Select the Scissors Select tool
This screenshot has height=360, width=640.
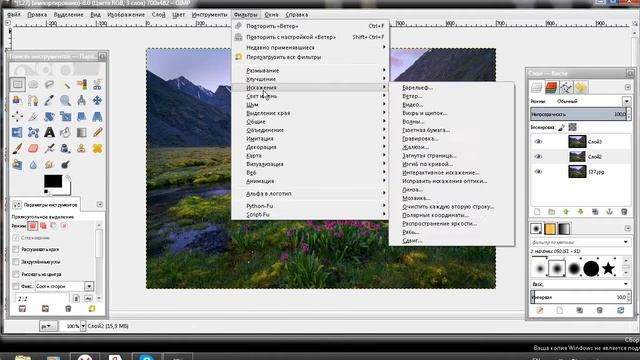(97, 84)
